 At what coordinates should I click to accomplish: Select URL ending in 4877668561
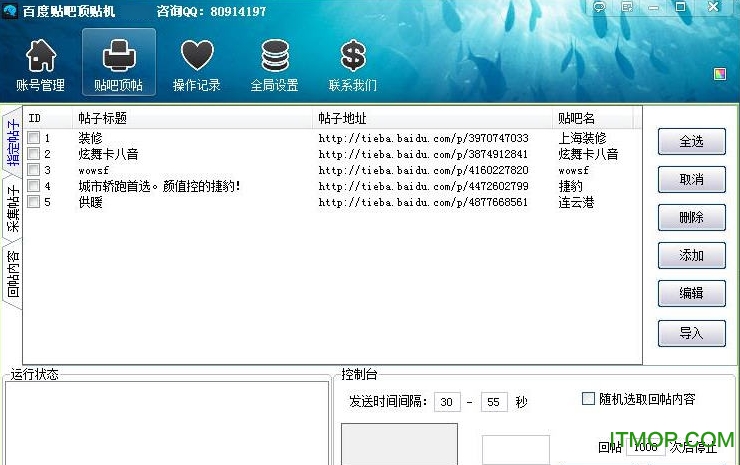click(x=423, y=203)
